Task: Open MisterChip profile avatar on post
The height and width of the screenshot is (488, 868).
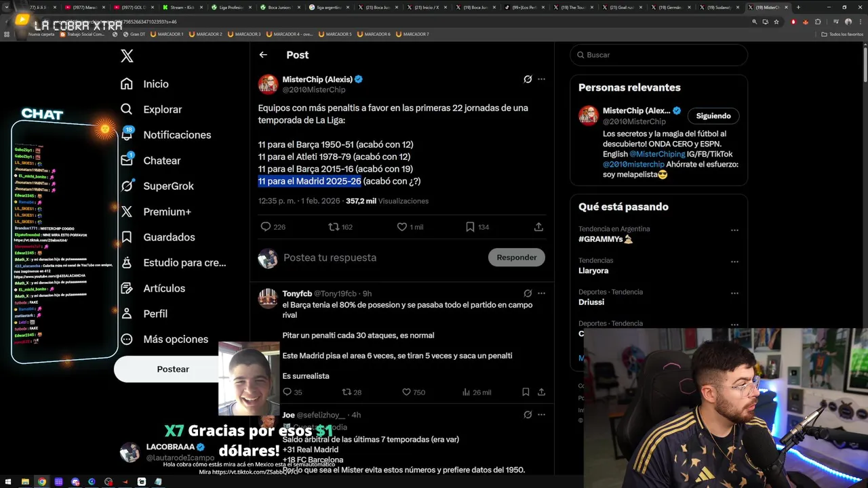Action: [268, 84]
